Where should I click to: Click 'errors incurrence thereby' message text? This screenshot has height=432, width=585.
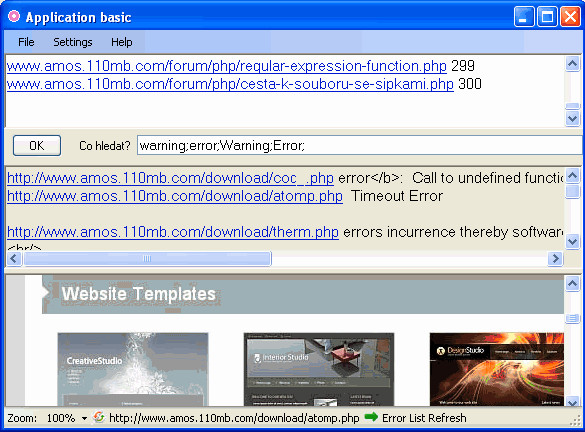tap(425, 232)
